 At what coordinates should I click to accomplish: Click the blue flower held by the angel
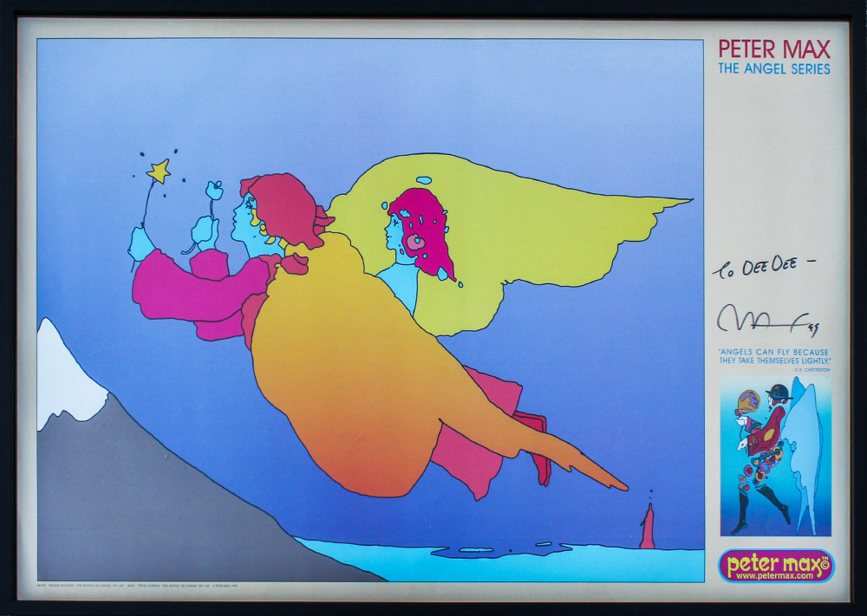point(213,190)
